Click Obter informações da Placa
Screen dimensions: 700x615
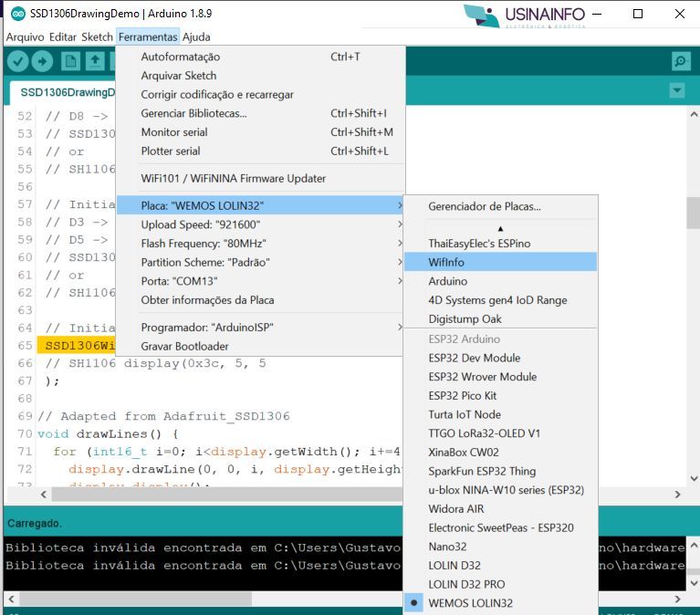pos(260,300)
